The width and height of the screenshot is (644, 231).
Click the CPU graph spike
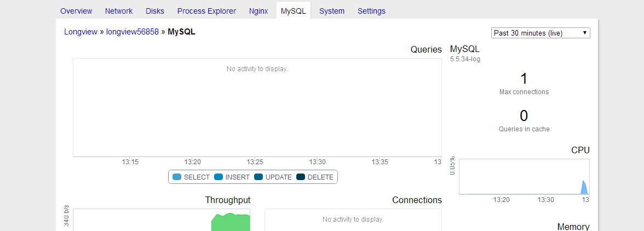pyautogui.click(x=584, y=188)
